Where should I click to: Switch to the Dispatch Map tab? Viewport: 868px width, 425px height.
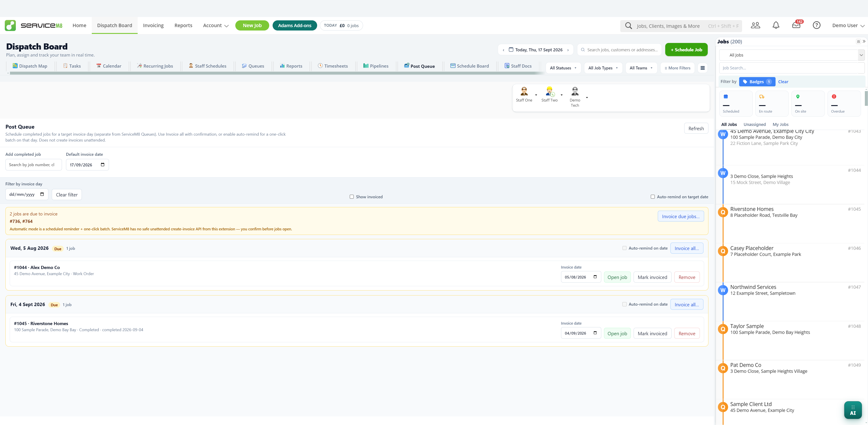[30, 66]
